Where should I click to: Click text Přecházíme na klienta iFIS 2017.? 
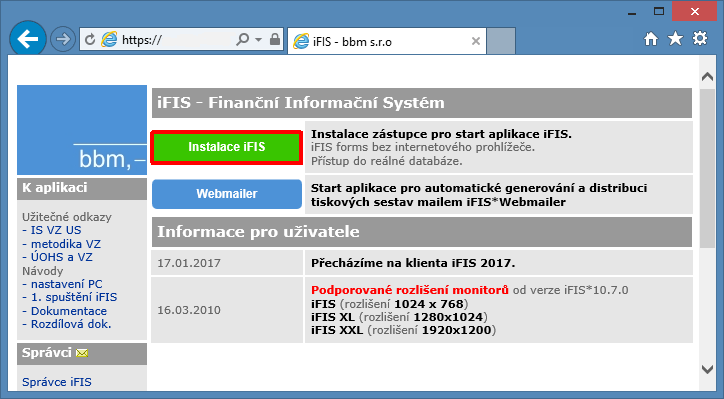coord(413,263)
